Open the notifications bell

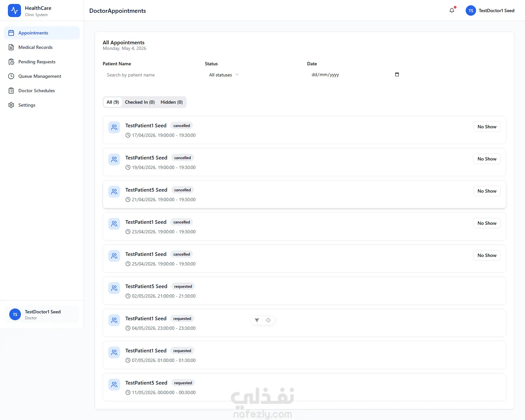452,10
